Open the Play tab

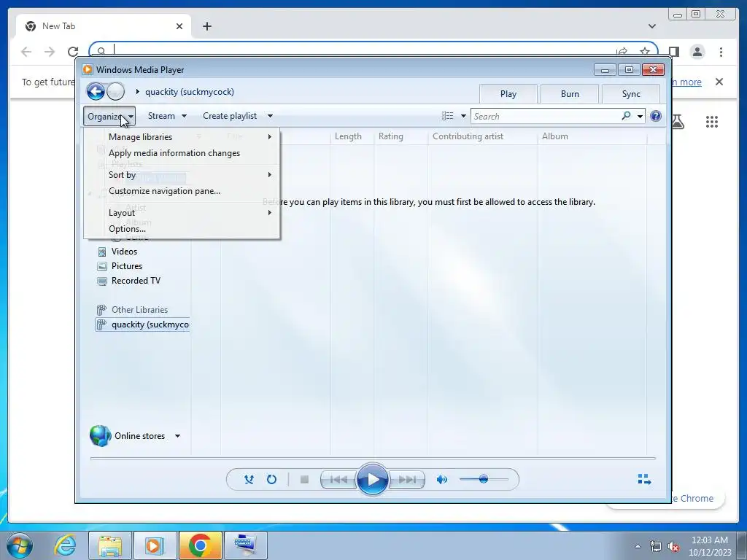click(x=508, y=94)
